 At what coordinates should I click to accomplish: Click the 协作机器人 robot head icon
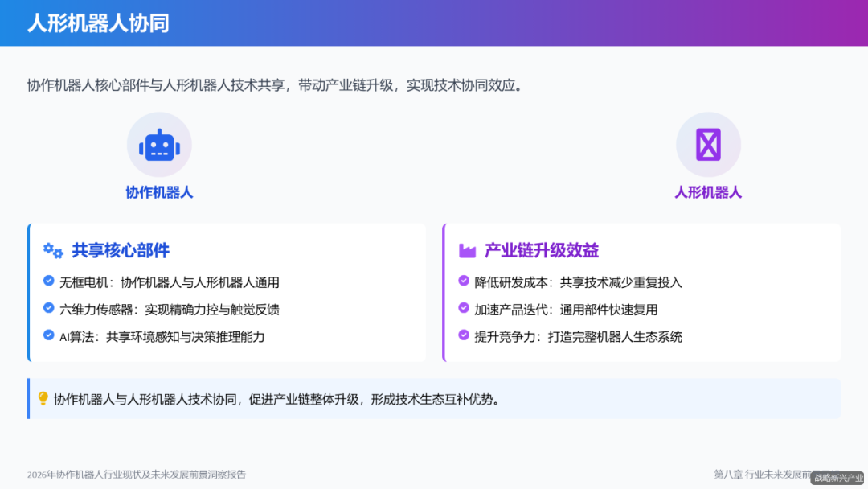pyautogui.click(x=159, y=144)
